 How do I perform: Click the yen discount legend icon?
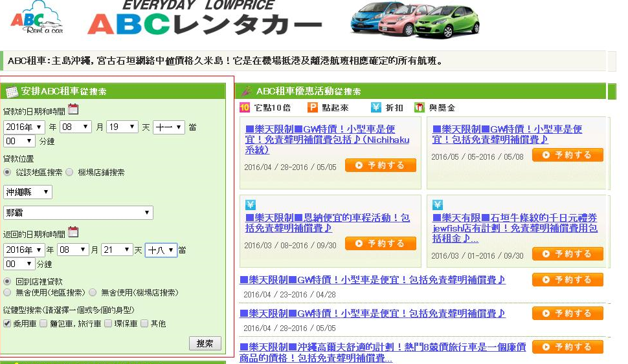coord(376,107)
